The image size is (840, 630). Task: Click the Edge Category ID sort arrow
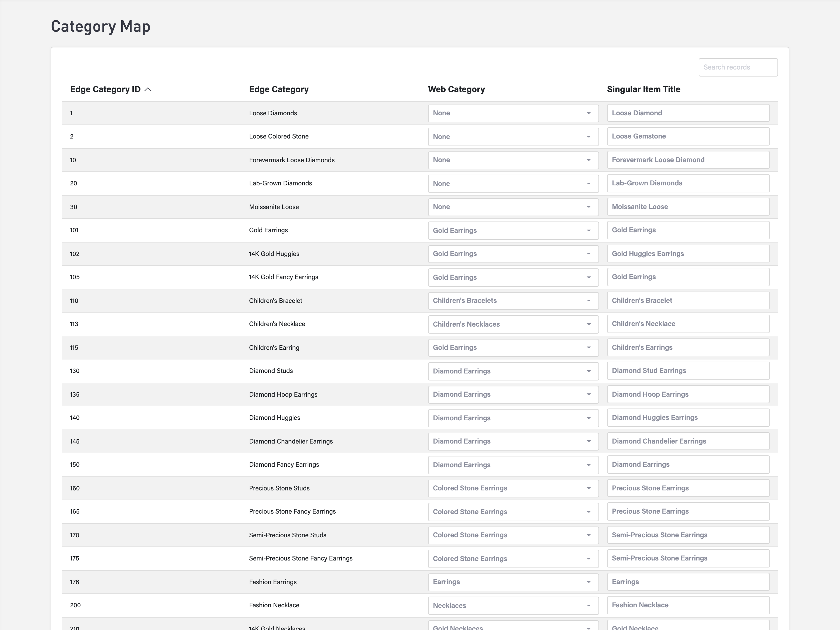pyautogui.click(x=148, y=89)
